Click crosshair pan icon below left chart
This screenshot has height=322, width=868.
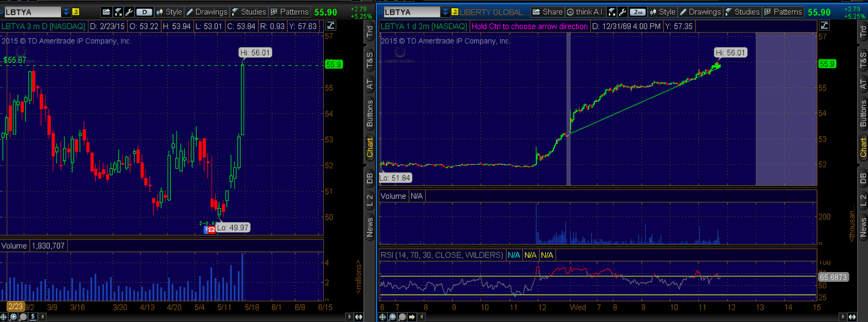pos(4,317)
